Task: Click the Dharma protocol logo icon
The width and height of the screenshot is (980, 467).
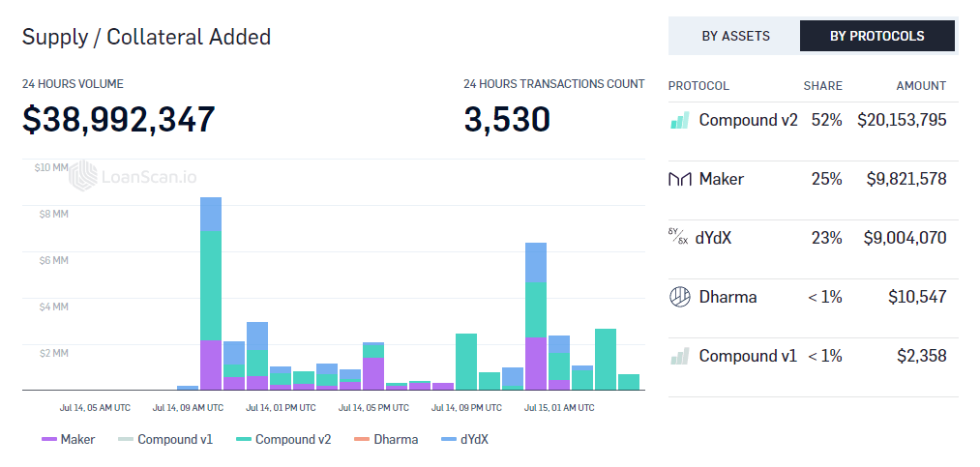Action: [679, 297]
